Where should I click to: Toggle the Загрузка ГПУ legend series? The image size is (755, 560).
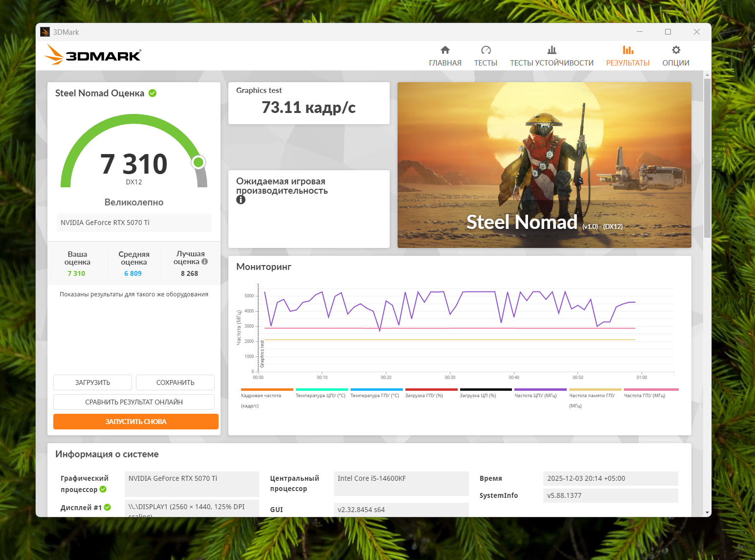tap(431, 394)
